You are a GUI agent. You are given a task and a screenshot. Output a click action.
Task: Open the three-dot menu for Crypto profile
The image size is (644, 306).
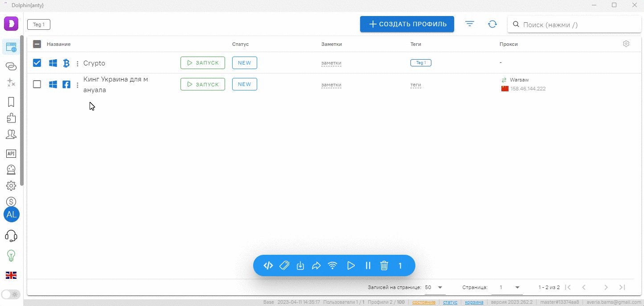[78, 63]
